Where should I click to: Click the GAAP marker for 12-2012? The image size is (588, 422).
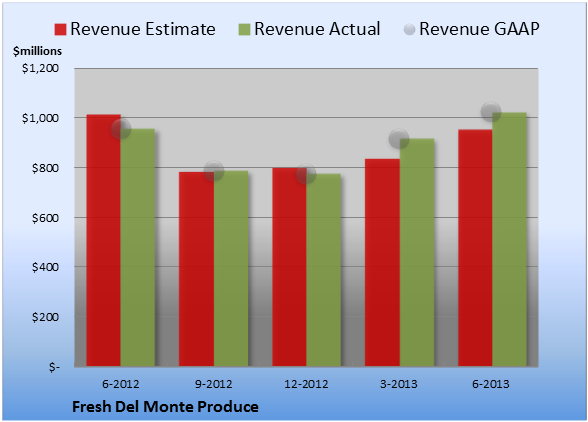tap(306, 174)
